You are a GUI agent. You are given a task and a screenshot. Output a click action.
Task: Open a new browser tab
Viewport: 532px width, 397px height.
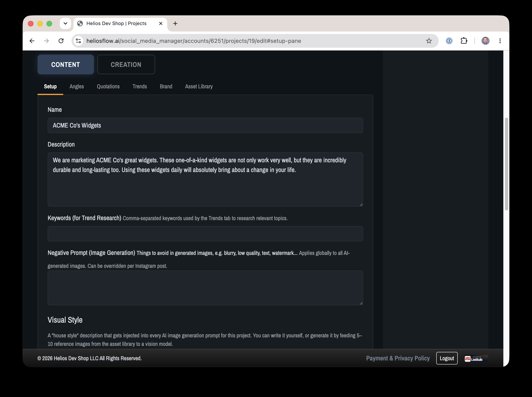pyautogui.click(x=175, y=23)
